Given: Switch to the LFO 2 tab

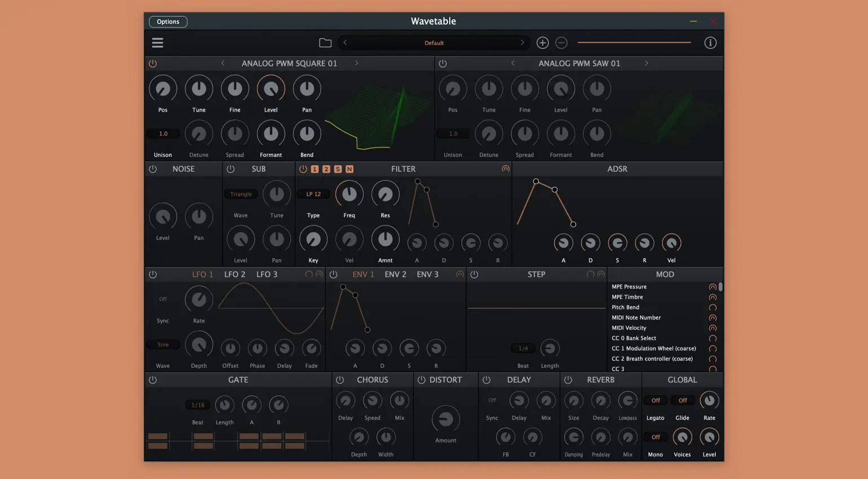Looking at the screenshot, I should (x=234, y=274).
